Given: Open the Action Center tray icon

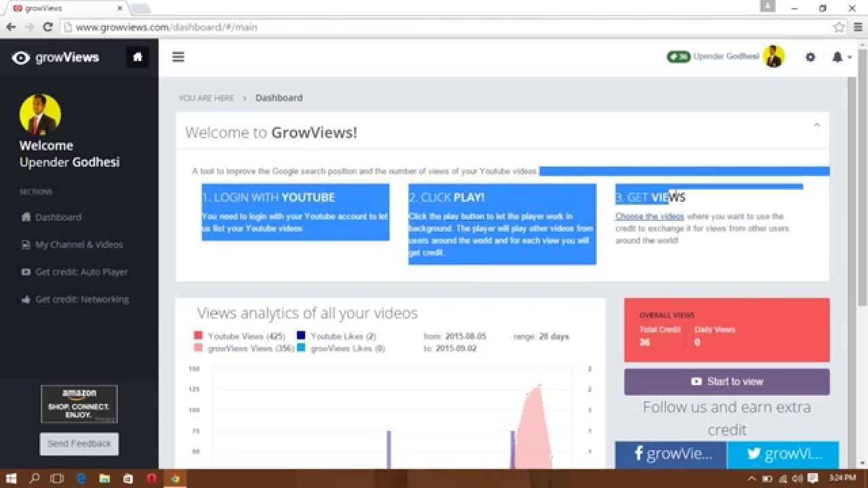Looking at the screenshot, I should tap(812, 479).
